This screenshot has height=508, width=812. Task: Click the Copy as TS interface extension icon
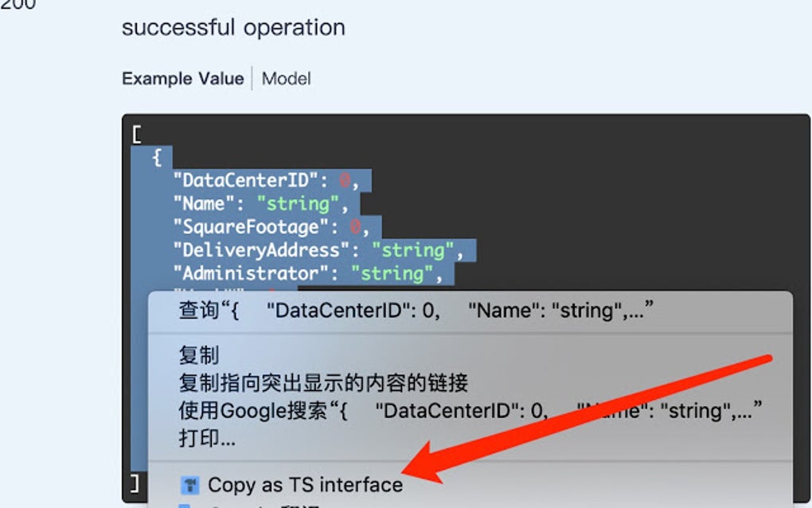189,485
